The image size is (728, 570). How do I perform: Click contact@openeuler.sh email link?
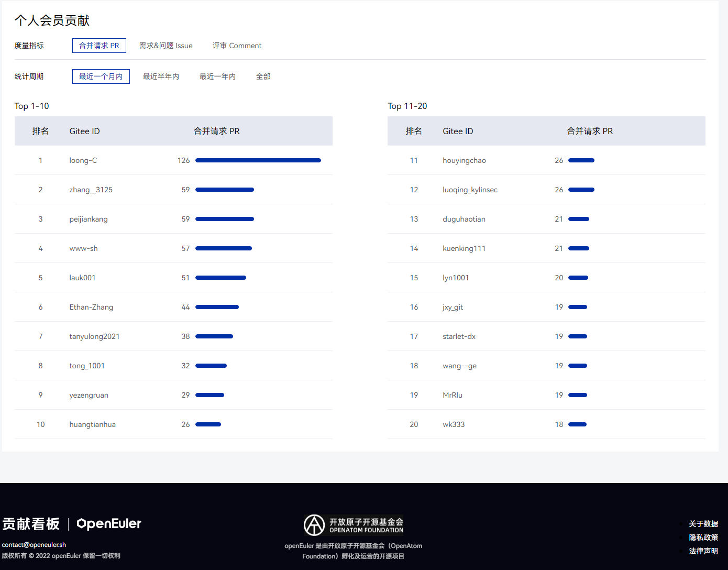[x=34, y=545]
